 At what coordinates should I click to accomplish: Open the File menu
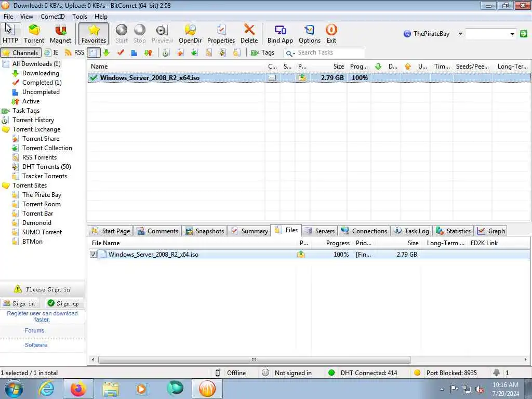[8, 17]
